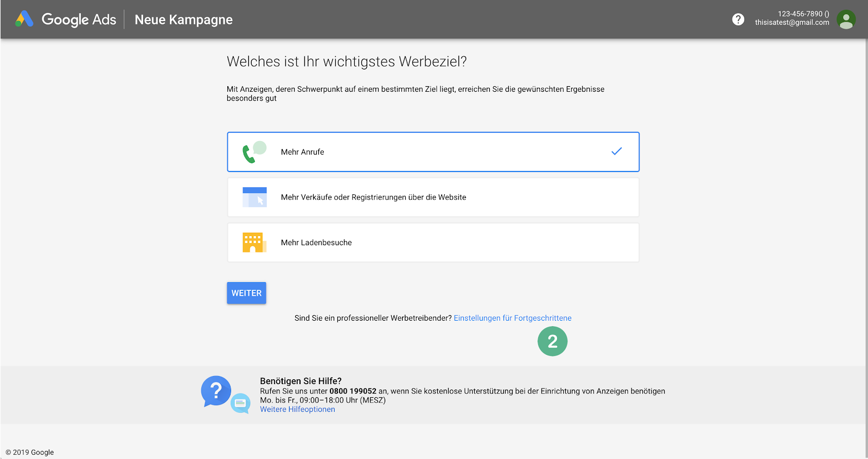Click the yellow store building icon
The height and width of the screenshot is (459, 868).
253,243
